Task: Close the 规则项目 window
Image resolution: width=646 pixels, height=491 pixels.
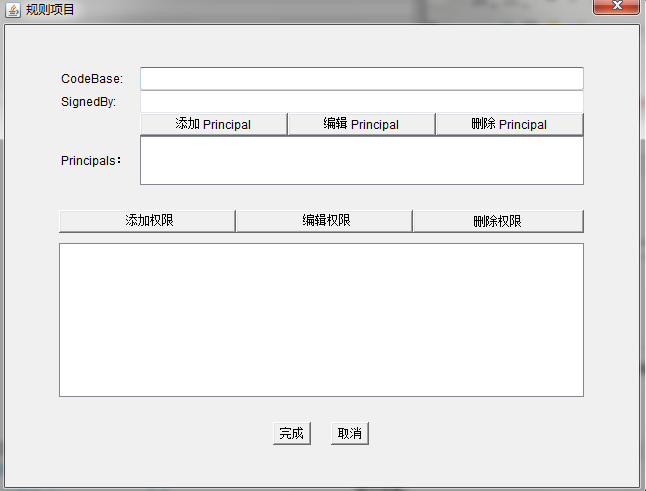Action: pos(616,6)
